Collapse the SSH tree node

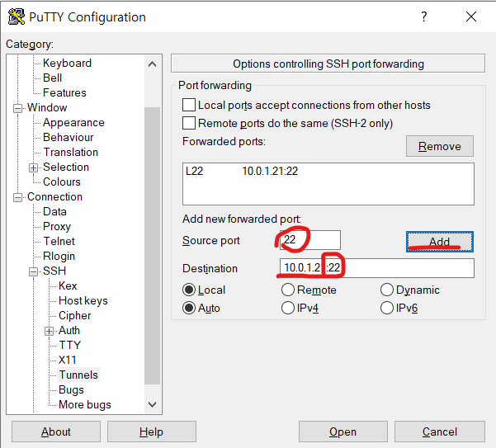33,271
